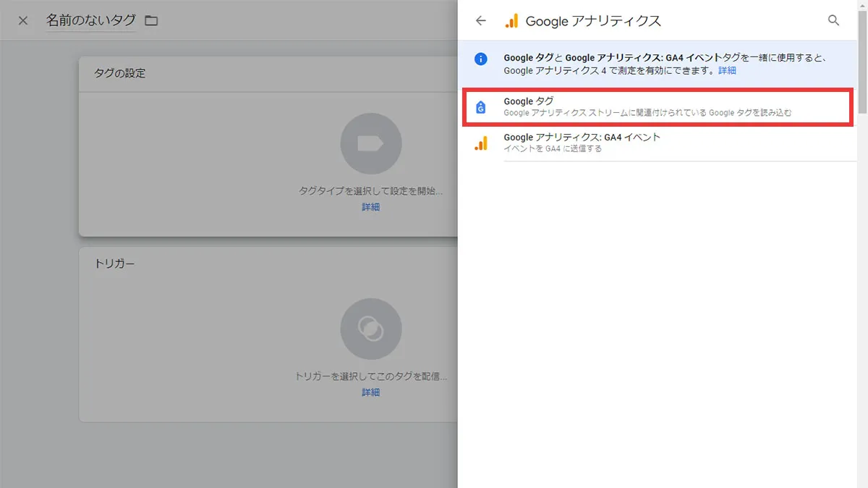Click the Google Analytics logo in panel header
This screenshot has width=868, height=488.
tap(513, 21)
